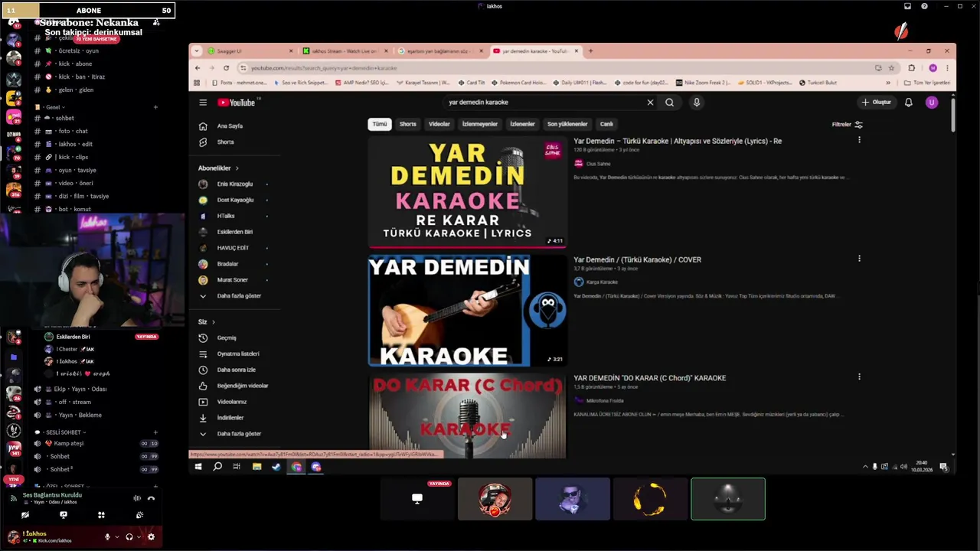
Task: Open Oynatma listeleri playlists
Action: pos(237,354)
